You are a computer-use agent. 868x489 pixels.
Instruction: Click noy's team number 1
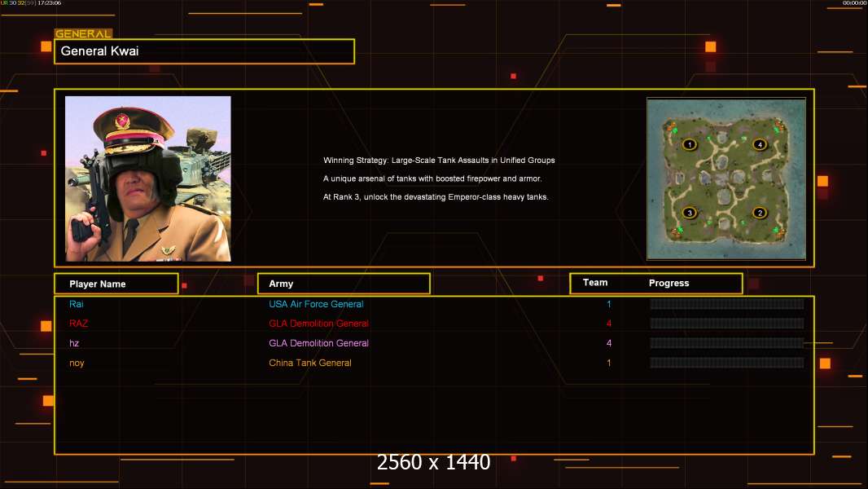[x=609, y=363]
